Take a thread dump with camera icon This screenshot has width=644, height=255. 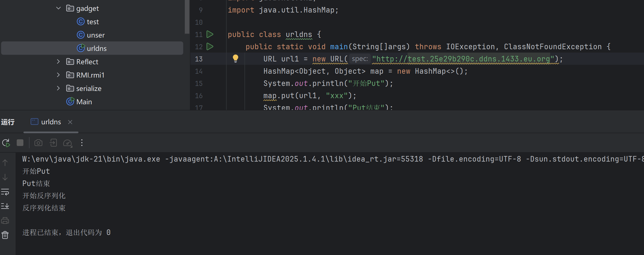(x=38, y=143)
